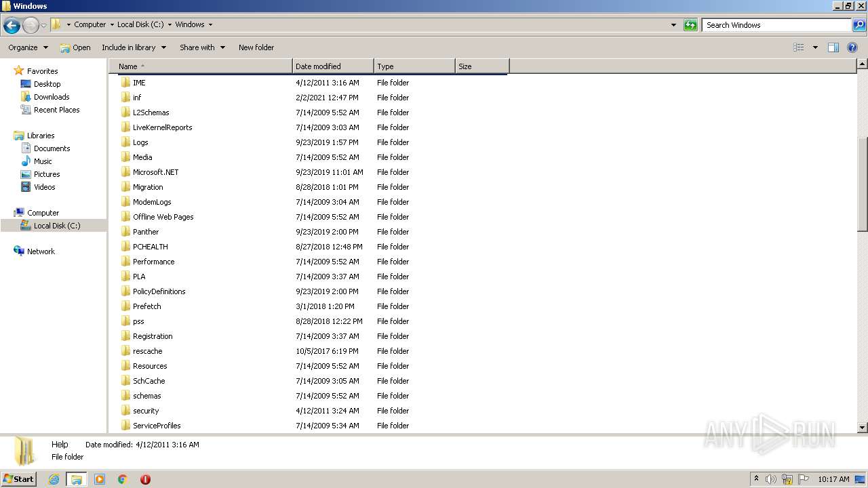Toggle the preview pane button
The image size is (868, 488).
point(833,47)
